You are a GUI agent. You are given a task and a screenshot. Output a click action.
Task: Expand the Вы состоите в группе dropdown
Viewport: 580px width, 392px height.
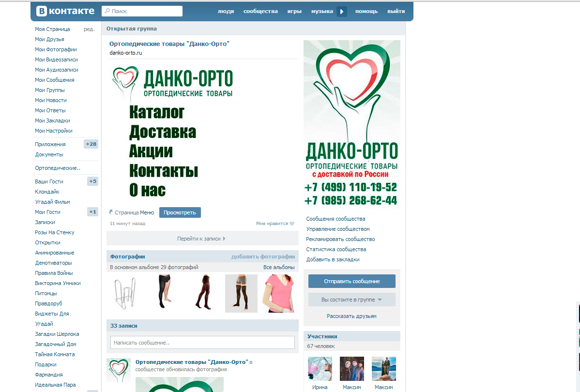click(x=352, y=300)
